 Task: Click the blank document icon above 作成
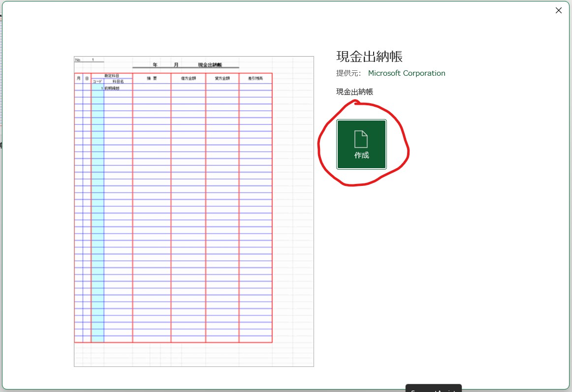(361, 139)
